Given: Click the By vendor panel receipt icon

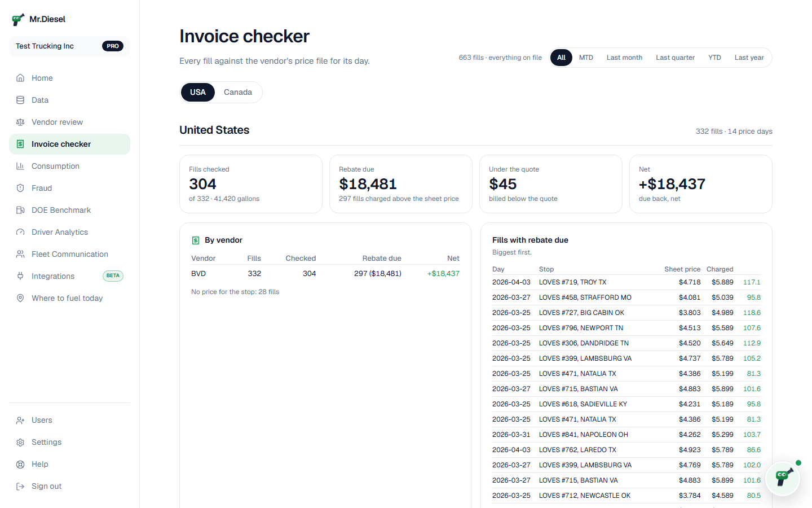Looking at the screenshot, I should (196, 240).
